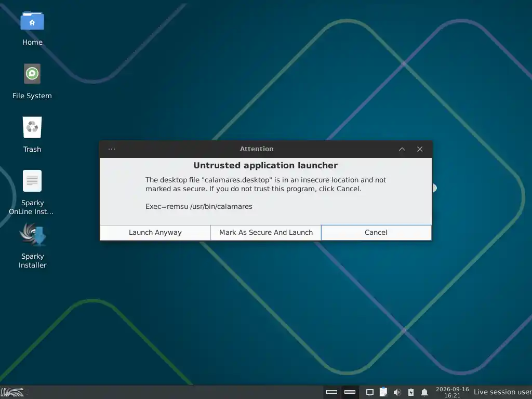Viewport: 532px width, 399px height.
Task: Open the Live session user menu
Action: 502,392
